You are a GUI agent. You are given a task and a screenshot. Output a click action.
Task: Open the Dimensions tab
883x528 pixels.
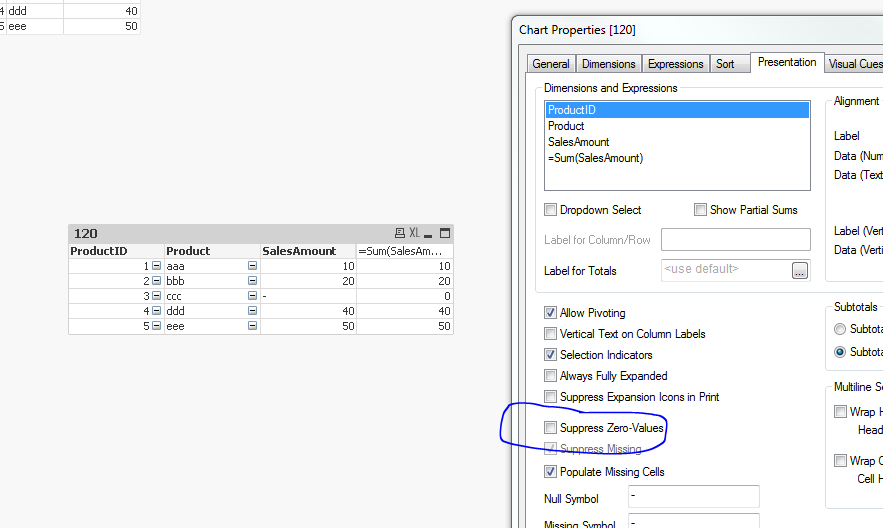(608, 64)
